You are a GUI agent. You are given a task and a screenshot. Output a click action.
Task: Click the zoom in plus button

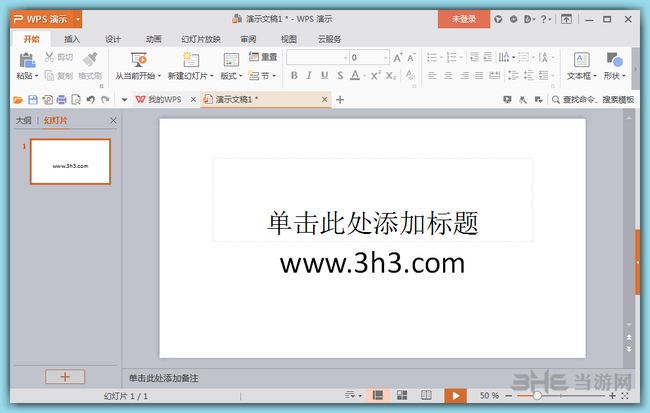tap(612, 396)
